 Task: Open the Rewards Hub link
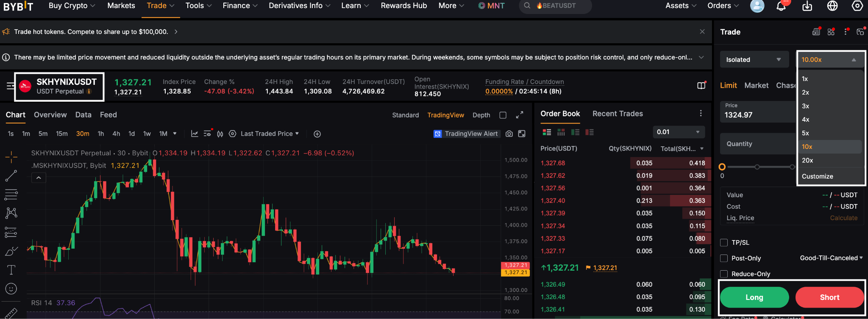coord(404,6)
